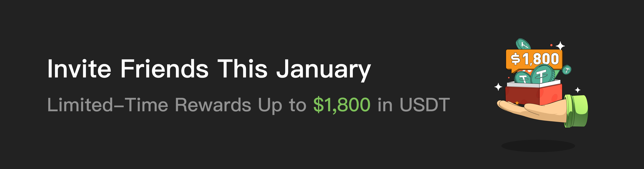Image resolution: width=644 pixels, height=169 pixels.
Task: Click the sparkle left of the gift box
Action: (x=498, y=87)
